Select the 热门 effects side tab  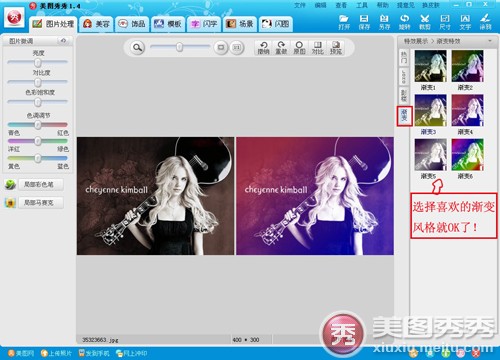(404, 57)
